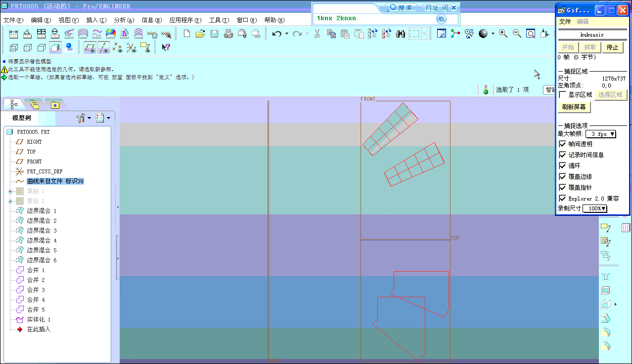This screenshot has height=364, width=632.
Task: Uncheck the 循环 checkbox
Action: click(x=562, y=166)
